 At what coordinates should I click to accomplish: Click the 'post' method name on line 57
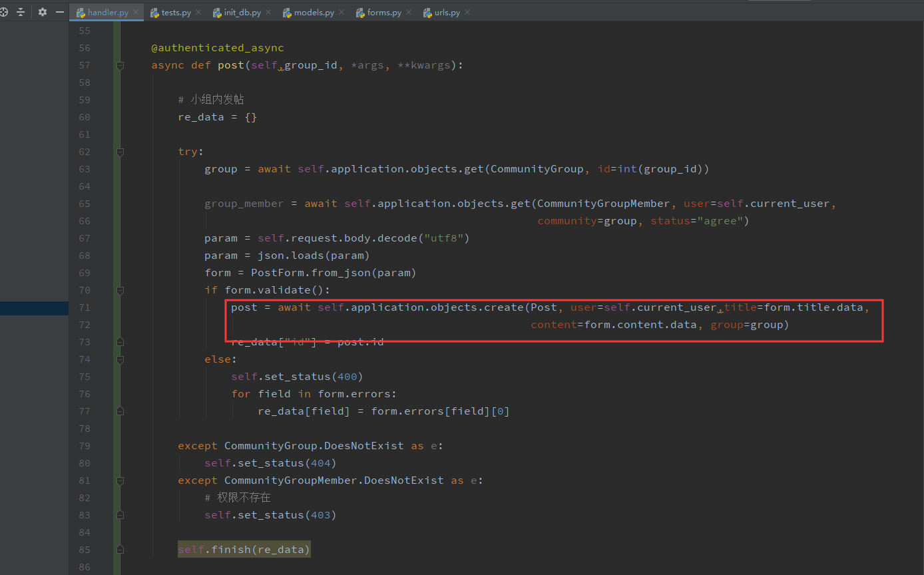point(231,65)
